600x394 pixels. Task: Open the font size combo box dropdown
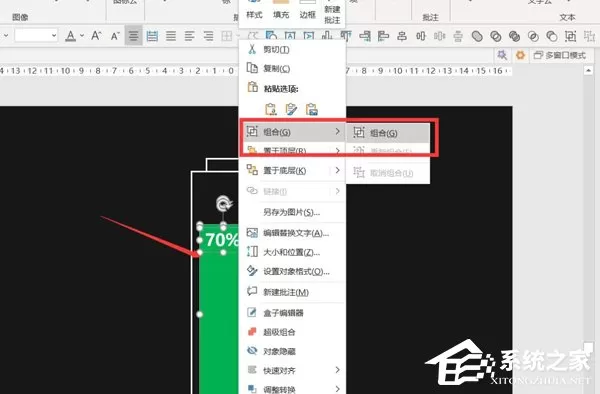click(54, 36)
